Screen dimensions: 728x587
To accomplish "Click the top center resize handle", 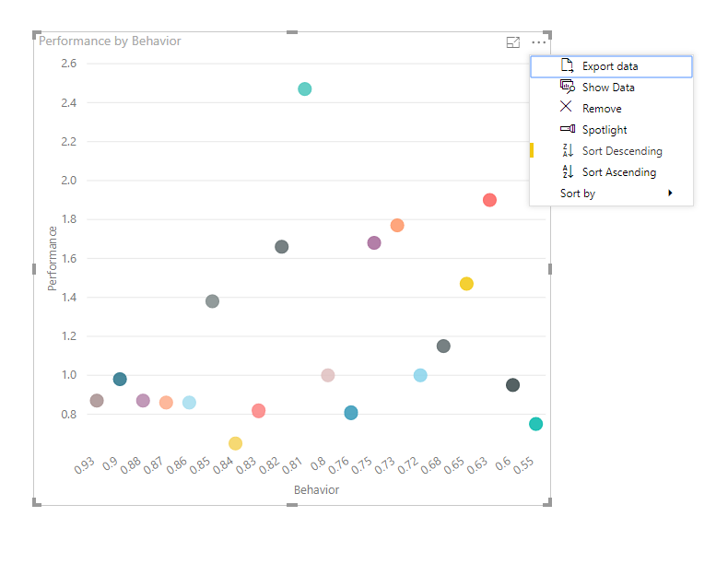I will [292, 32].
